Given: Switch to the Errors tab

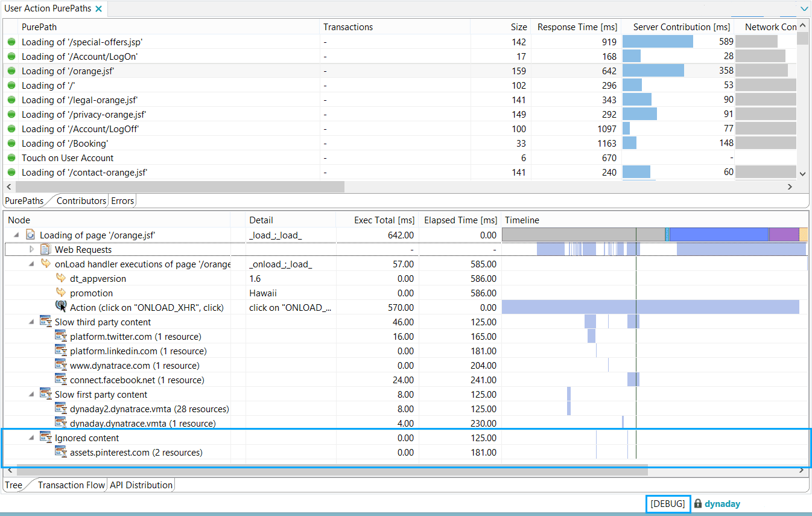Looking at the screenshot, I should coord(122,201).
